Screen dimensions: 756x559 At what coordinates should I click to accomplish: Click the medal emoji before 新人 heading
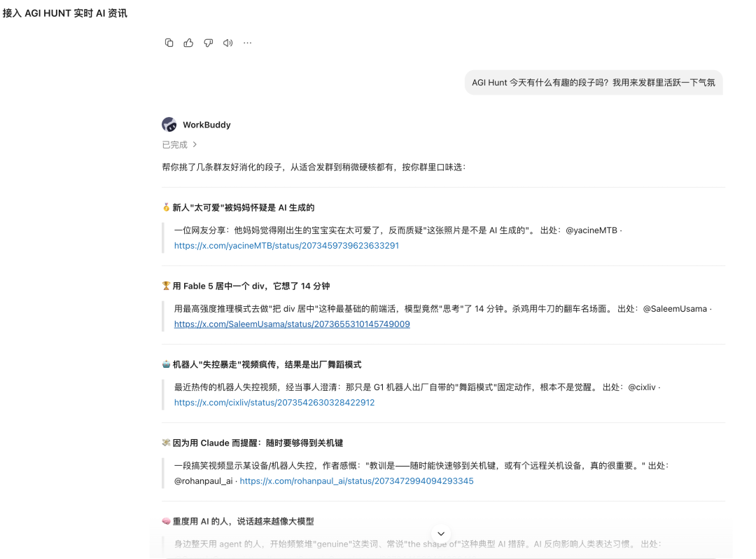coord(167,207)
